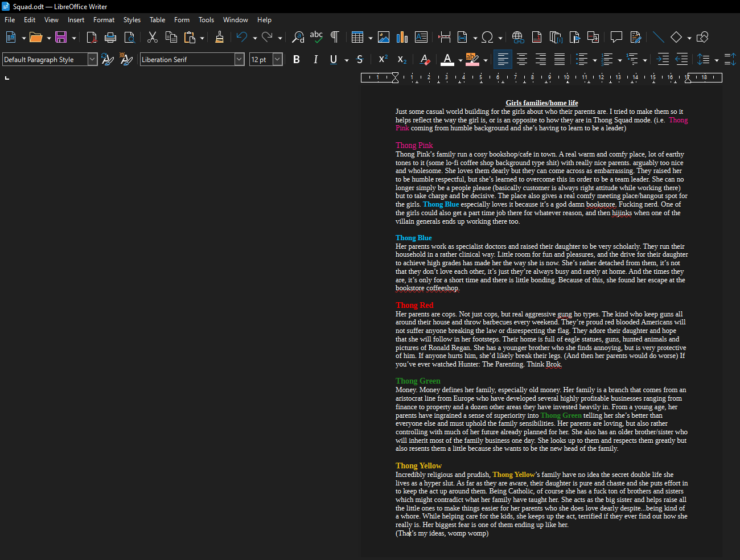Screen dimensions: 740x560
Task: Toggle Track Changes recording
Action: click(x=636, y=38)
